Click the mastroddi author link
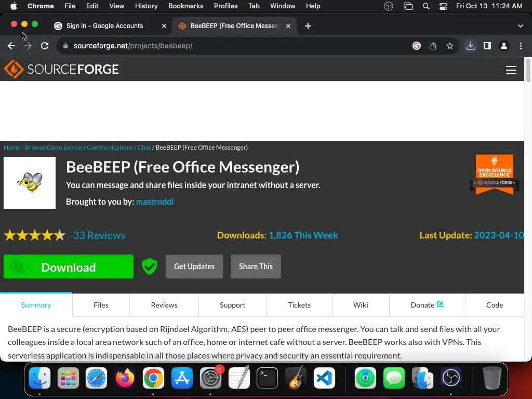The image size is (532, 399). pos(155,202)
